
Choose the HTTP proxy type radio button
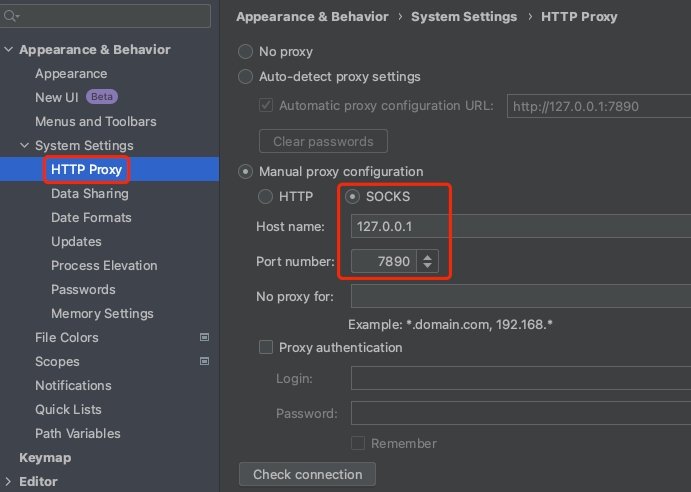coord(265,196)
